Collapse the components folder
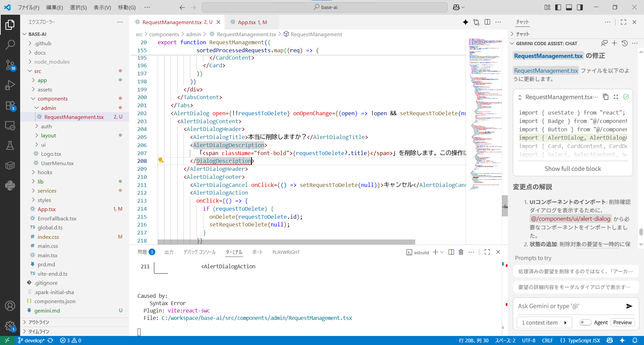The height and width of the screenshot is (345, 644). (x=52, y=99)
